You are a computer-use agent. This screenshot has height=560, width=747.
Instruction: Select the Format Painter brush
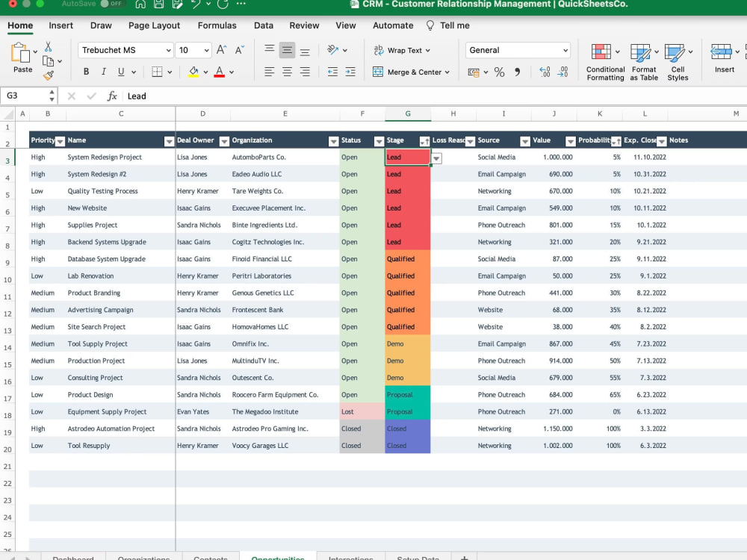click(x=49, y=75)
